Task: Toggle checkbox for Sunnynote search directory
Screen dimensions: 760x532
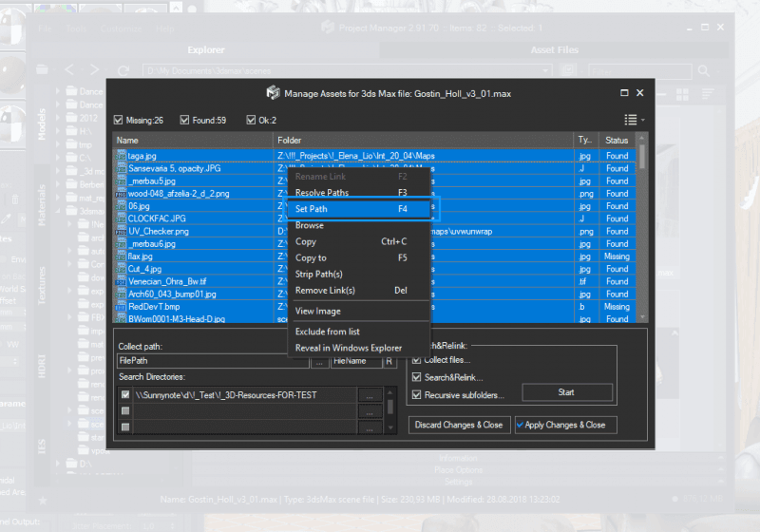Action: click(x=125, y=395)
